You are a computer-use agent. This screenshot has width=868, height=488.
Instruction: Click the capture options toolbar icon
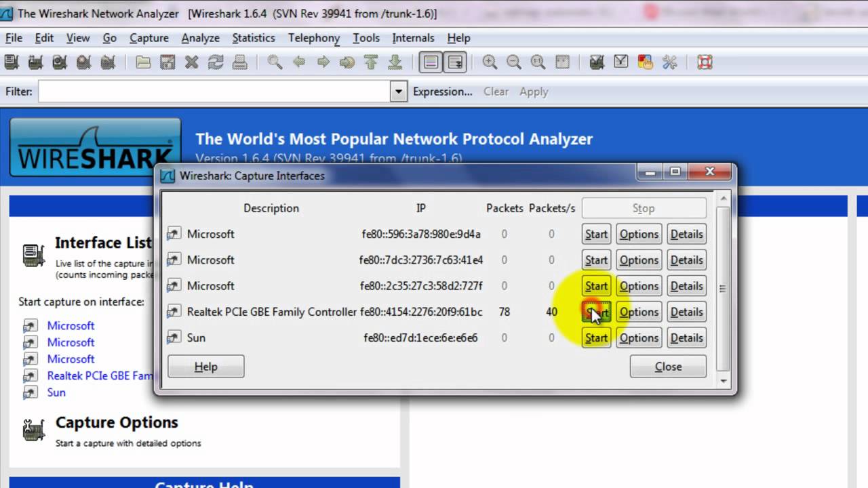click(x=35, y=62)
